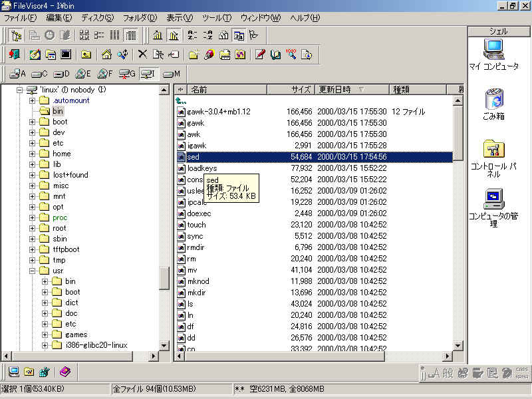Click the refresh magnifier arrows icon
532x399 pixels.
122,55
